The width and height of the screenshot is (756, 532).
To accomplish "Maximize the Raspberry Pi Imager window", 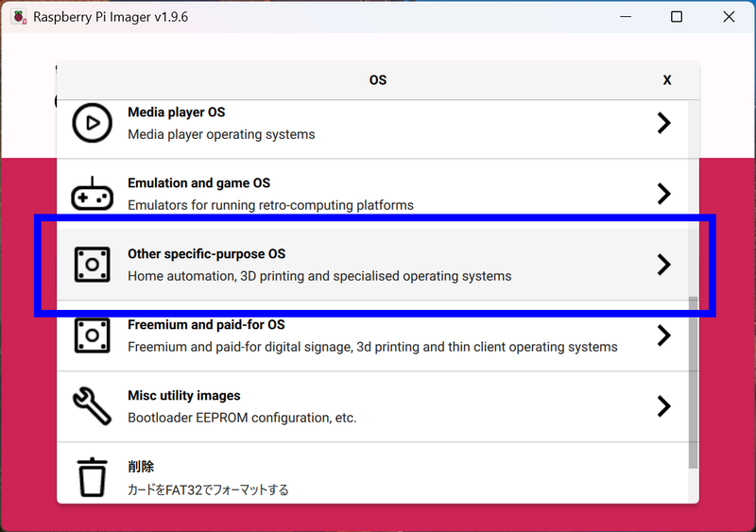I will pos(677,17).
